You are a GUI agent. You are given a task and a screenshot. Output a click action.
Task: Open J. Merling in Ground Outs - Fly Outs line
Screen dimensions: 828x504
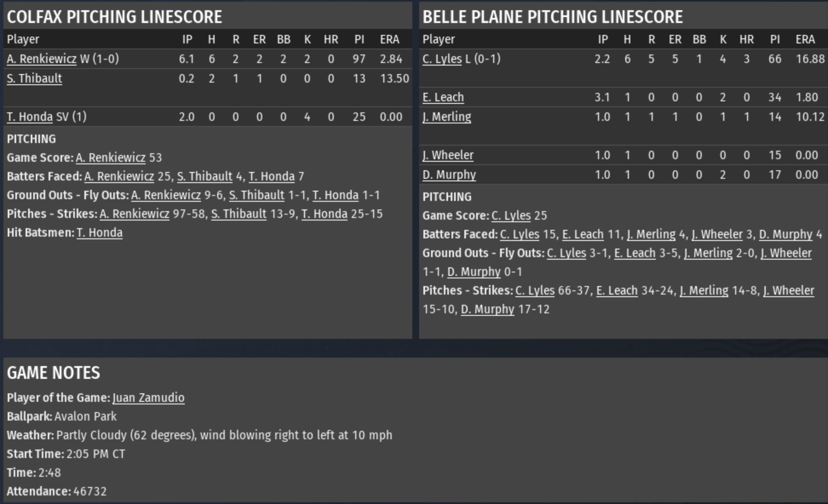click(708, 253)
